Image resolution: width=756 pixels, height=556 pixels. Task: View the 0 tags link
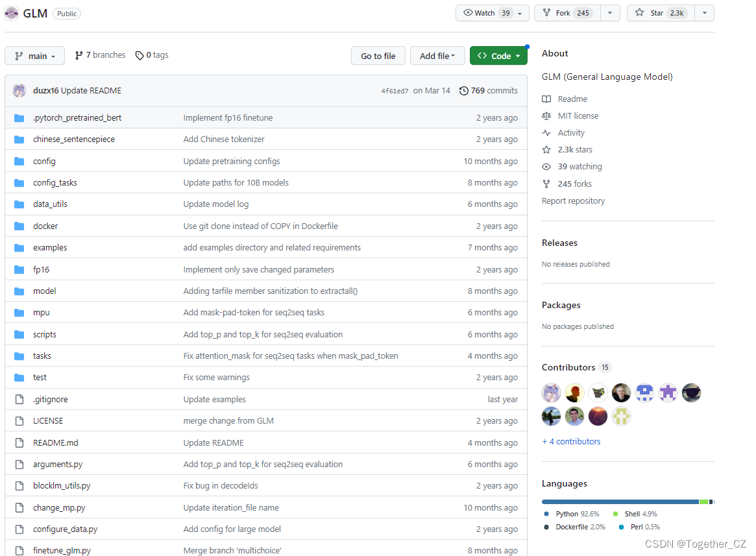(x=152, y=55)
